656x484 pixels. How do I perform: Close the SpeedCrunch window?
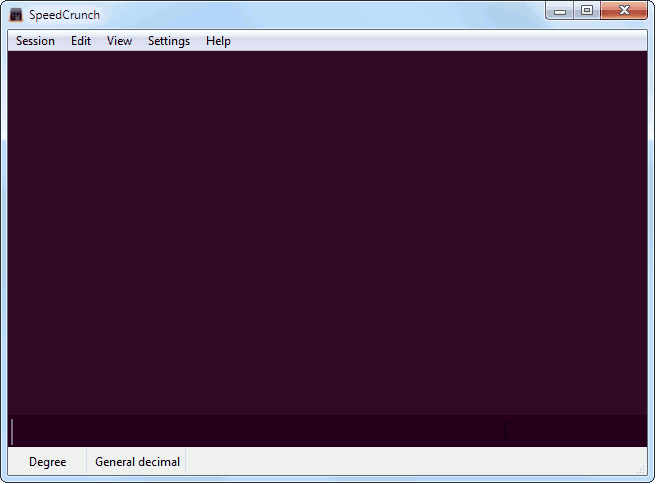pyautogui.click(x=624, y=10)
